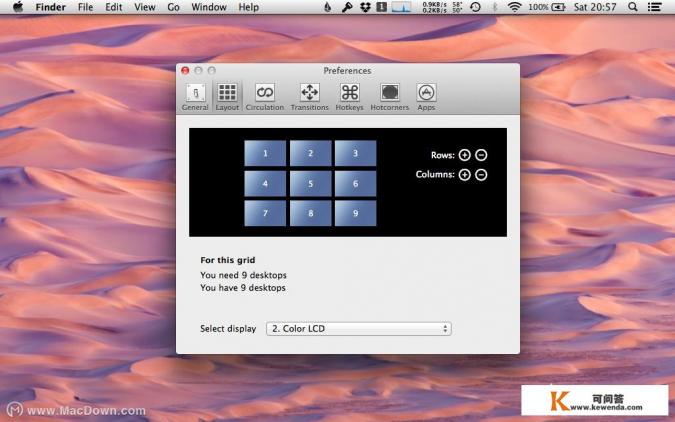Viewport: 675px width, 422px height.
Task: Open the File menu
Action: [86, 7]
